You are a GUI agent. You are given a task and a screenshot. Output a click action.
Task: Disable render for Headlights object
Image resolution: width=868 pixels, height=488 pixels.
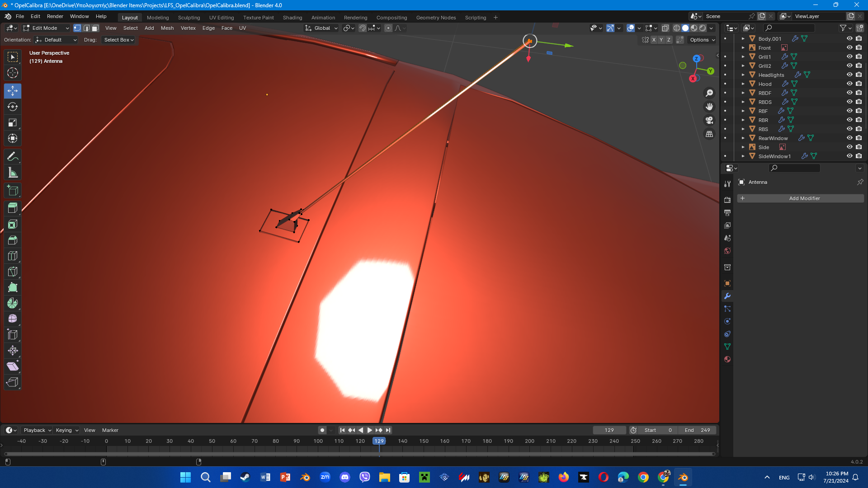859,75
